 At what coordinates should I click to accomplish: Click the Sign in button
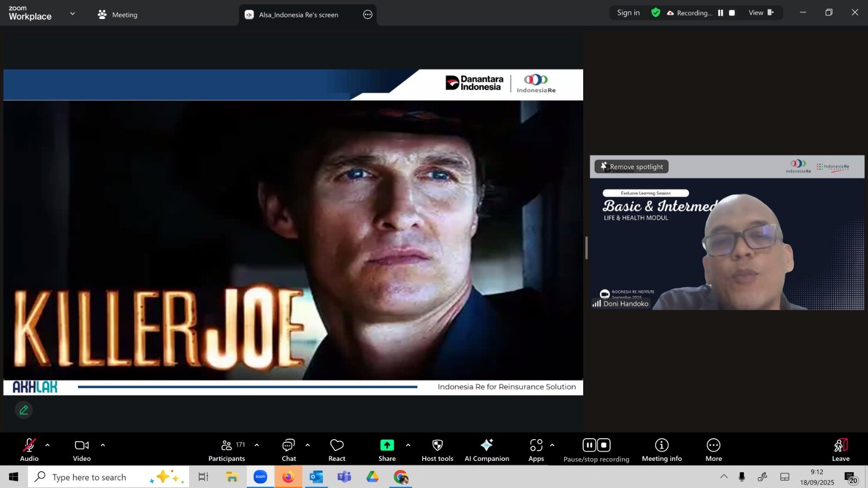(628, 13)
